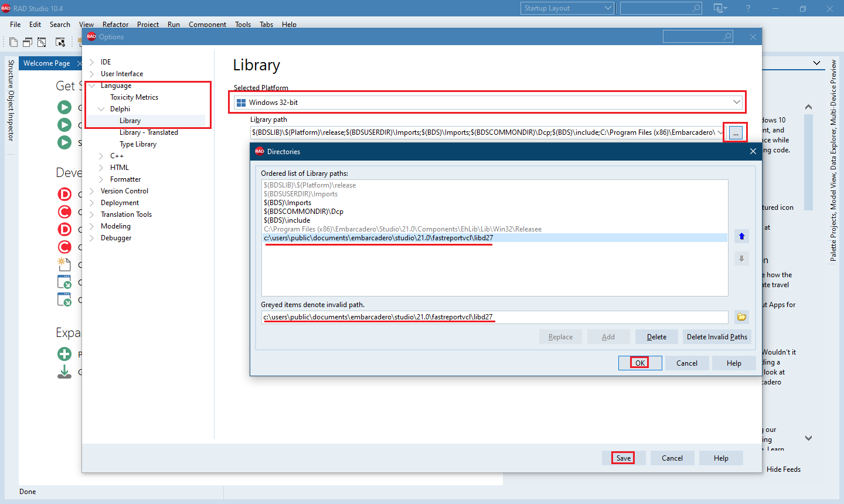Click the second green play icon on Welcome Page

click(64, 125)
